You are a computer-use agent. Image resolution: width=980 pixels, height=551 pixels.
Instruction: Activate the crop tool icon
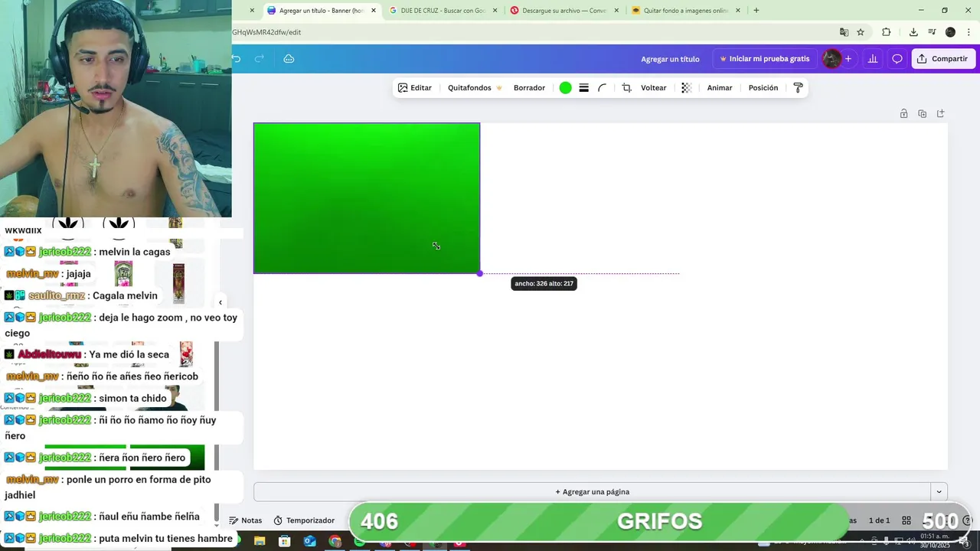point(626,88)
